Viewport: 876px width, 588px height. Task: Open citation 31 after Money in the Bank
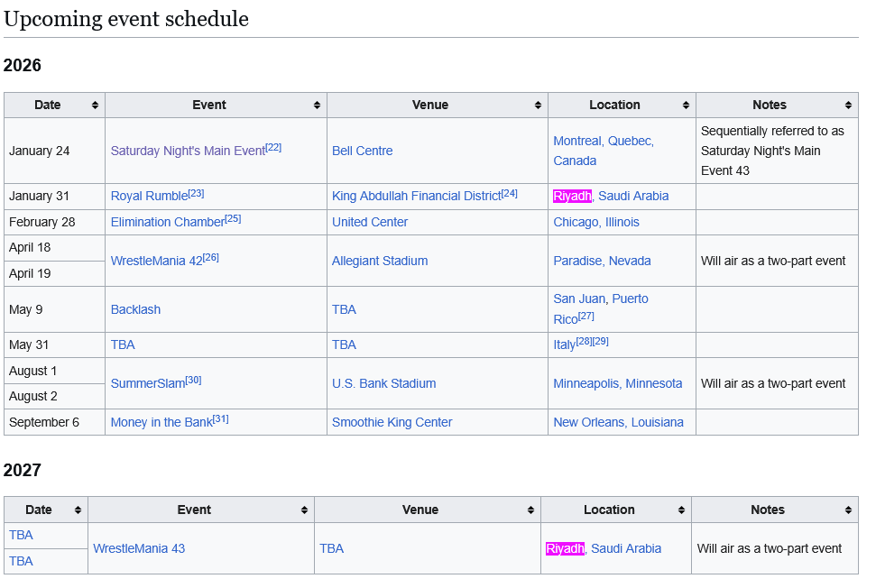point(221,418)
